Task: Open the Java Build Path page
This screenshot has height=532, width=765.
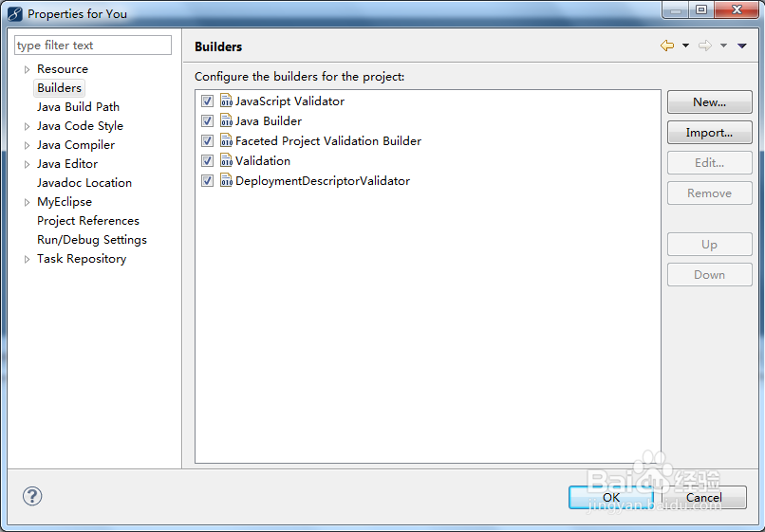Action: [78, 107]
